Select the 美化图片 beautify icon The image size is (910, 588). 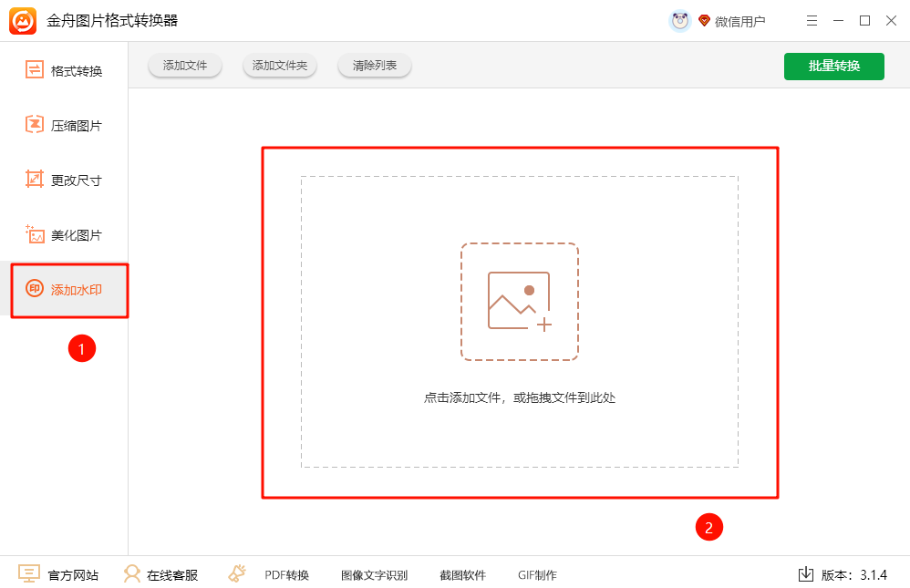35,234
